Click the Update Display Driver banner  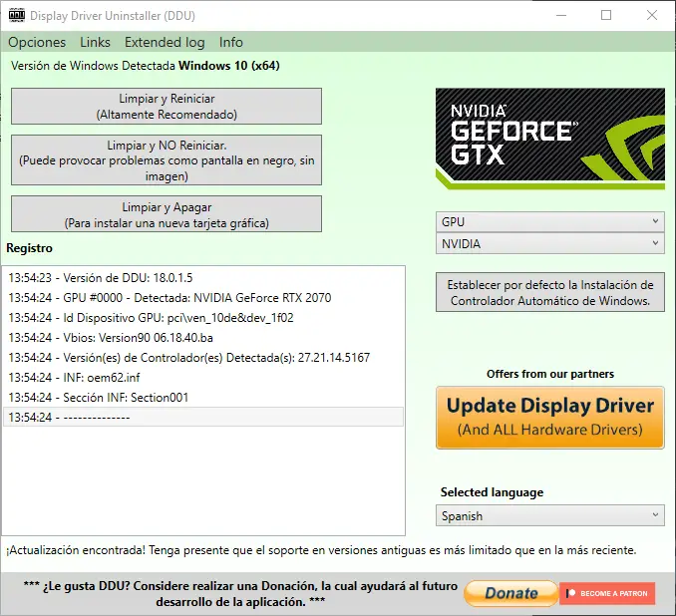[550, 418]
